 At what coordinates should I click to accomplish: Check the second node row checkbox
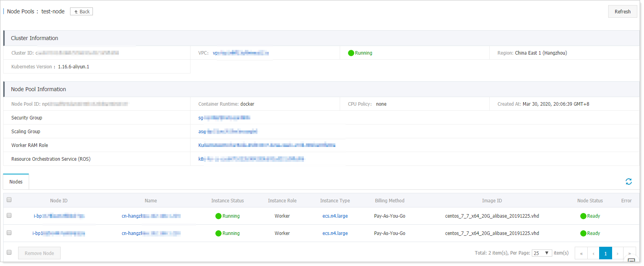point(9,233)
